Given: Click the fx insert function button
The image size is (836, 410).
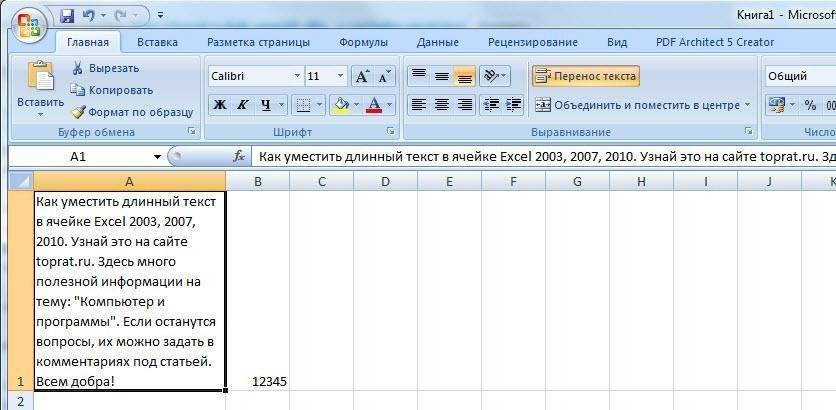Looking at the screenshot, I should 239,156.
